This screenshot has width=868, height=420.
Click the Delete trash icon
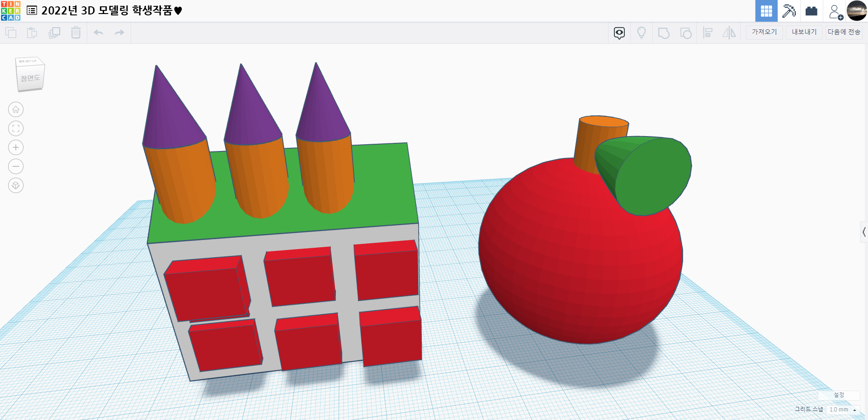76,33
